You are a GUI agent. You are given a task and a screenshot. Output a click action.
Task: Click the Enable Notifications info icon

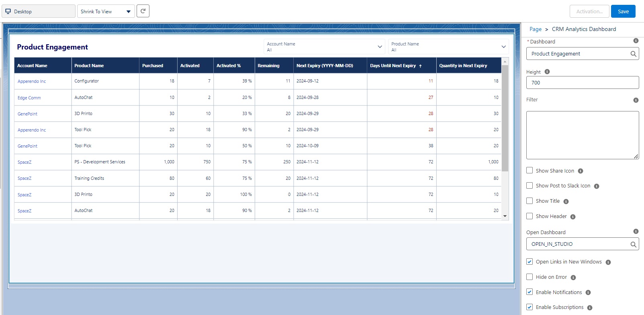point(588,293)
